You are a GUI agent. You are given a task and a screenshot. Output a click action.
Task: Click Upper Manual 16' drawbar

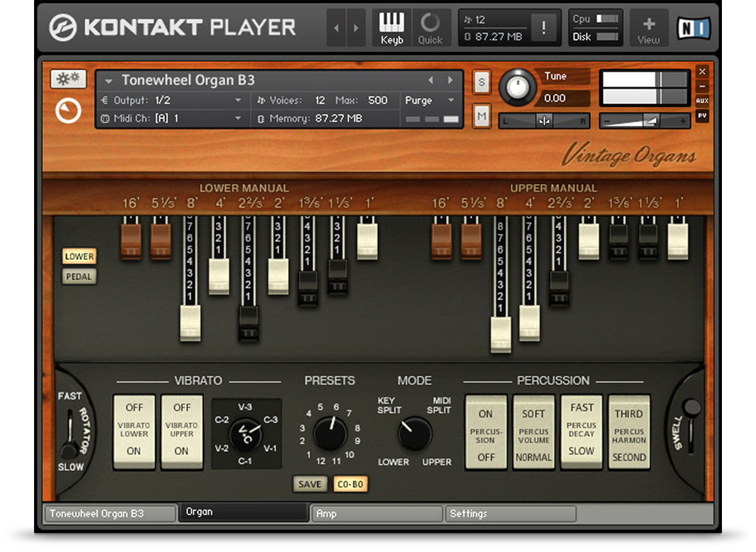click(x=441, y=241)
